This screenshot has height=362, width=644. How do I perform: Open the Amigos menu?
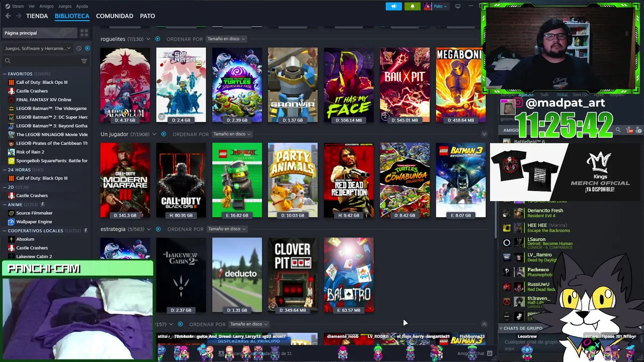pos(46,6)
